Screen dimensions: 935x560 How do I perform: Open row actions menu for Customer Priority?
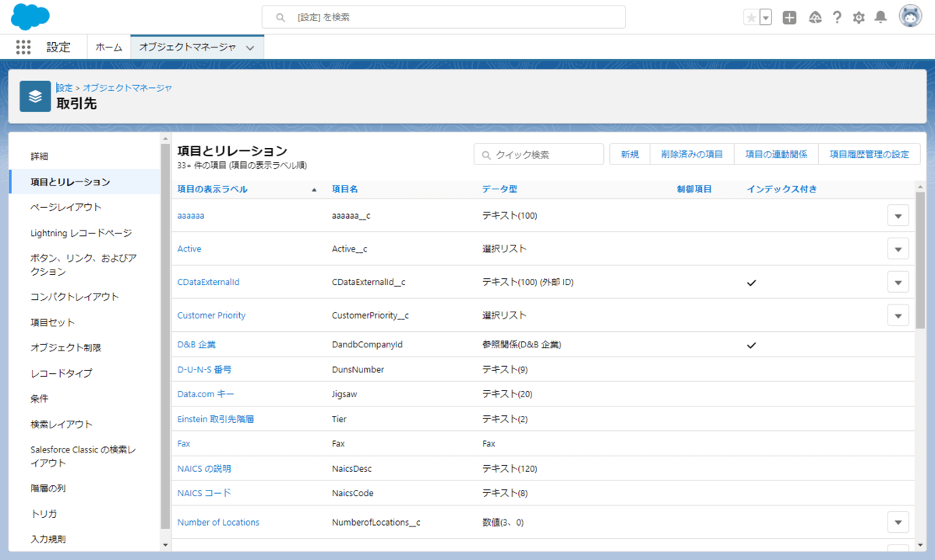[898, 315]
